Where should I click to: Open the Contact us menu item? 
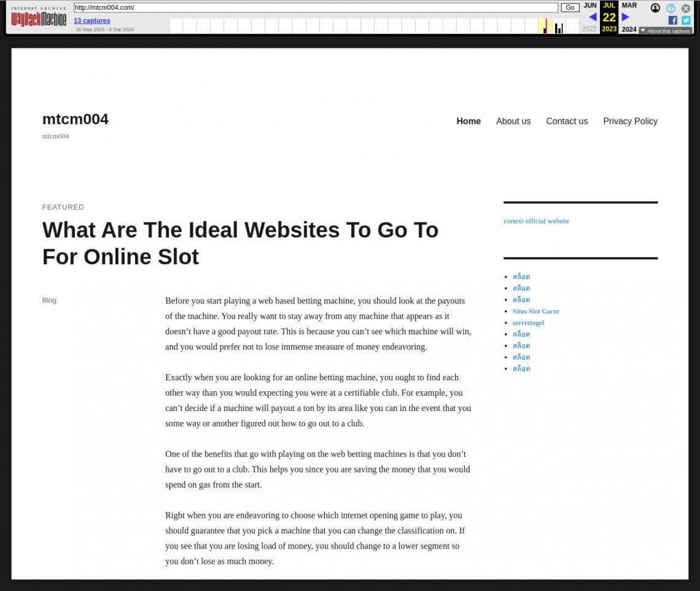point(566,121)
